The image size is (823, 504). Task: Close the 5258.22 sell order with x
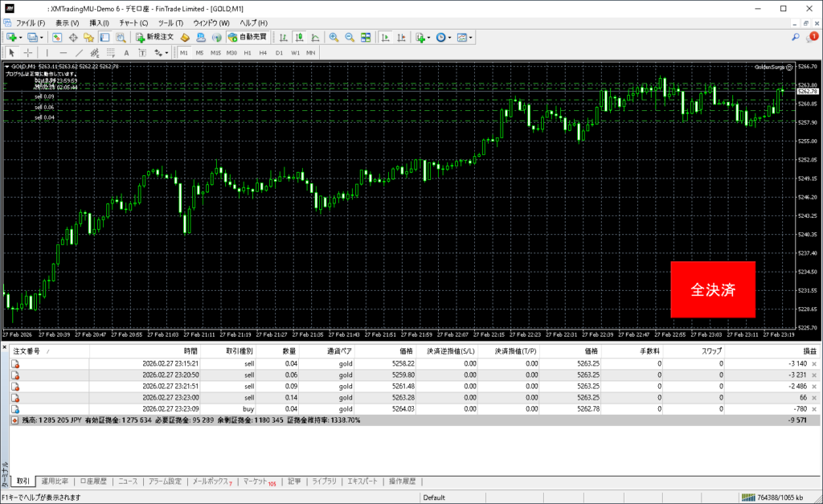point(816,363)
